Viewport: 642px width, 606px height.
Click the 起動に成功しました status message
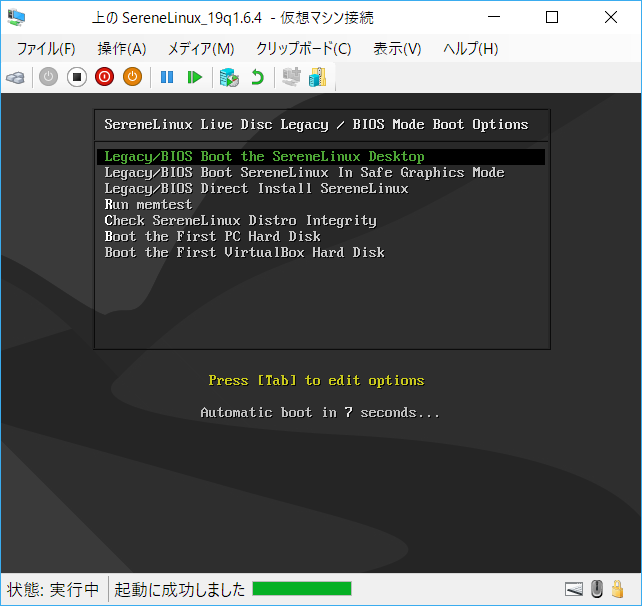[179, 590]
